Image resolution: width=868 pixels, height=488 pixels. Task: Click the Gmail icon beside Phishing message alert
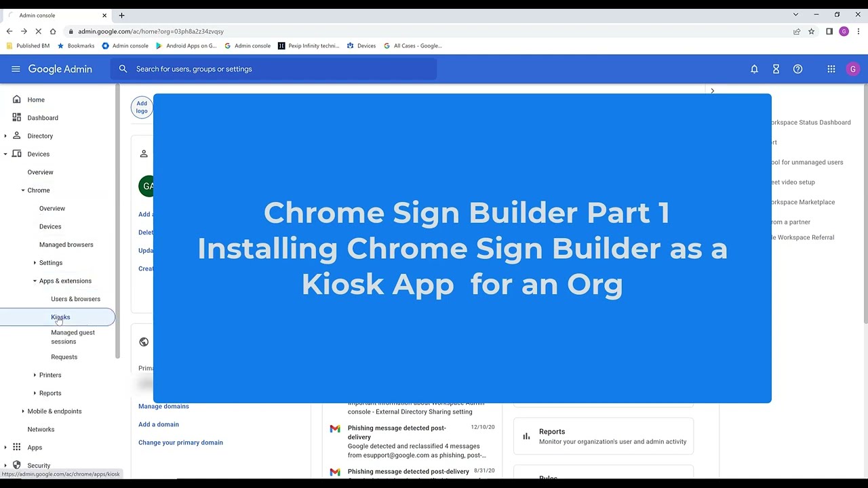click(335, 428)
